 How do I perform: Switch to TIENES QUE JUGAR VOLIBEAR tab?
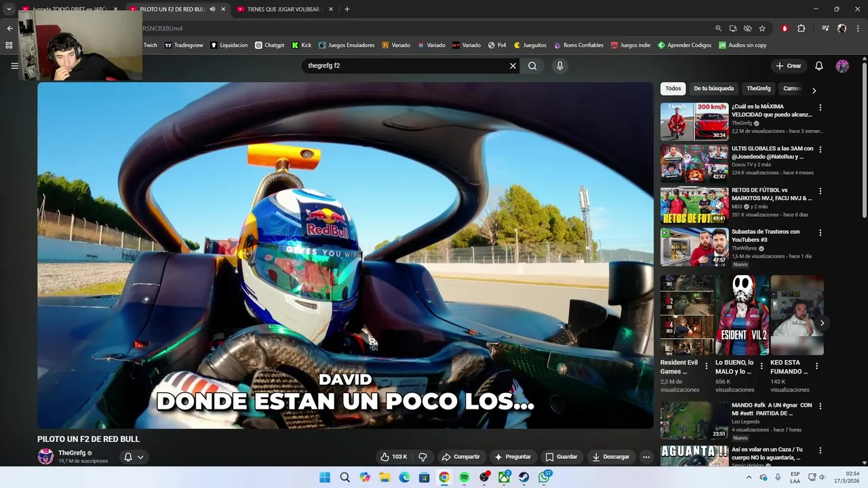(x=285, y=9)
